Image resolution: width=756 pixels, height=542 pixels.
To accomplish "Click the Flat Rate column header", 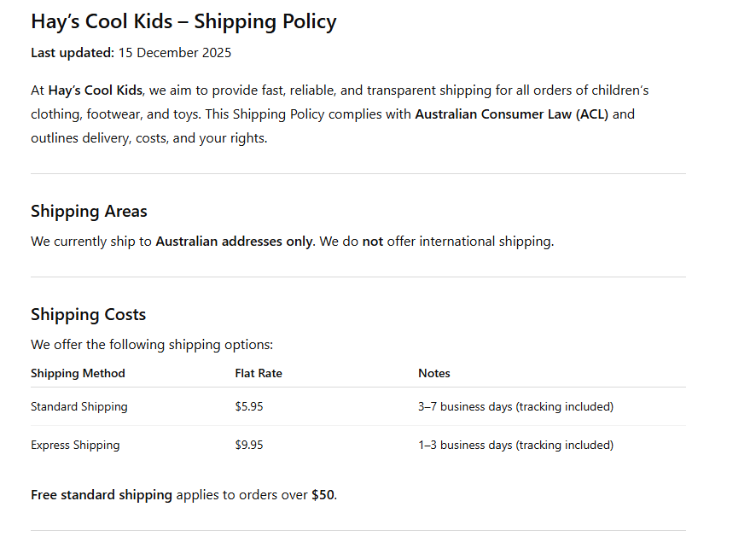I will click(x=259, y=373).
